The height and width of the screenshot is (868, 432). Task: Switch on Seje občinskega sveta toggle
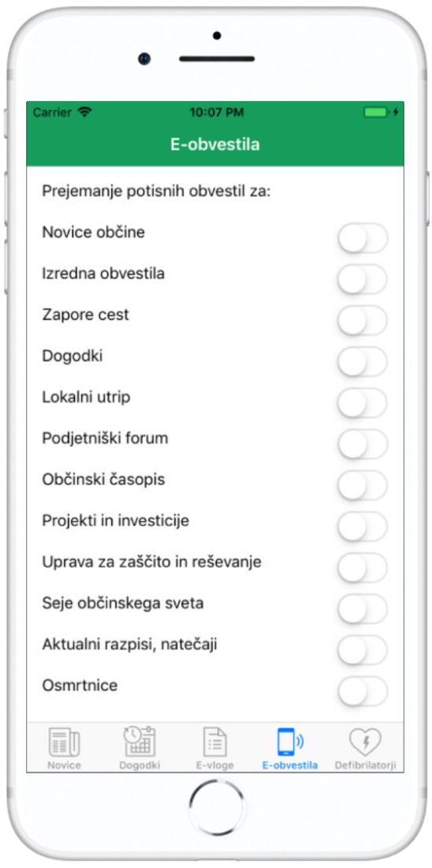pos(363,609)
